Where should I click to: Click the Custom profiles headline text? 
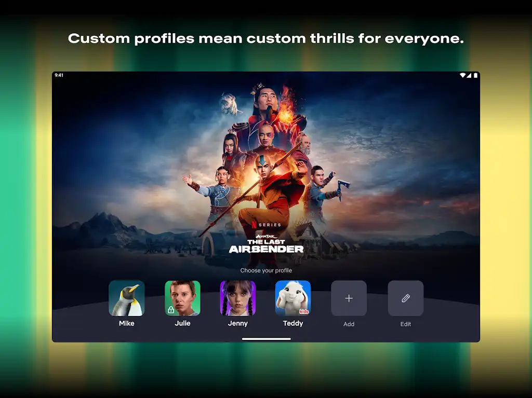[x=266, y=38]
